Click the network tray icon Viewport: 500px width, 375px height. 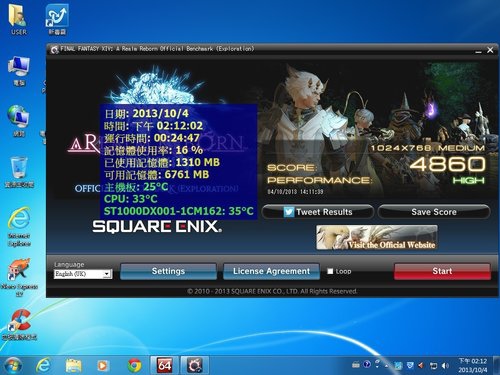point(433,366)
